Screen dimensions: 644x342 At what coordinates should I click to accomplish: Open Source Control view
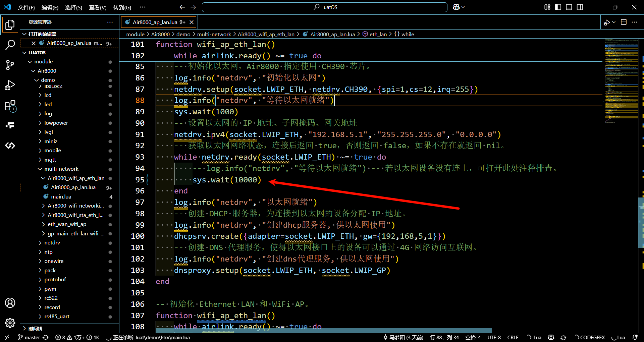pos(10,65)
